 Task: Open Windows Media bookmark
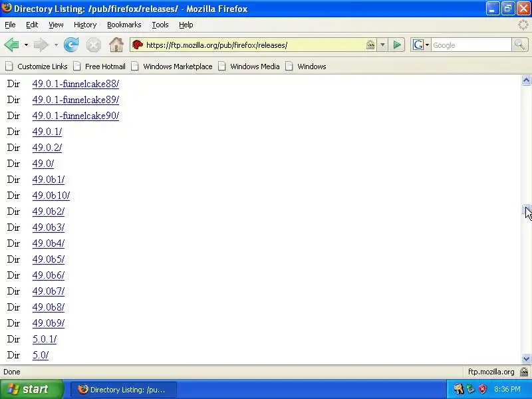coord(249,66)
